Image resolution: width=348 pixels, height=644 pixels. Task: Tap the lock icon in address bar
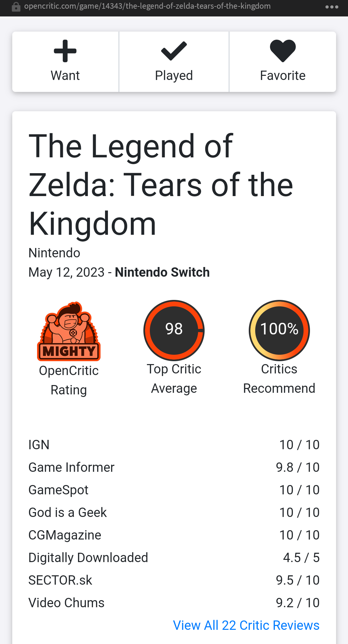click(16, 7)
